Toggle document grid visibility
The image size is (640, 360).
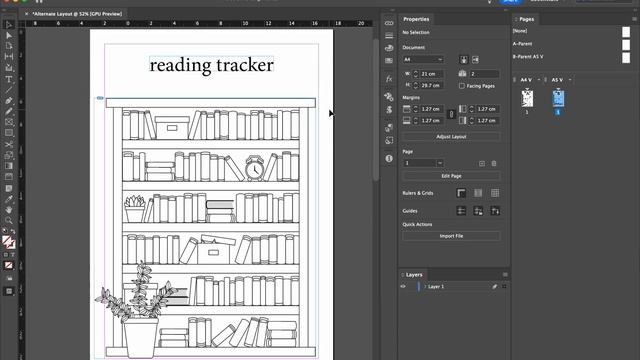point(495,193)
